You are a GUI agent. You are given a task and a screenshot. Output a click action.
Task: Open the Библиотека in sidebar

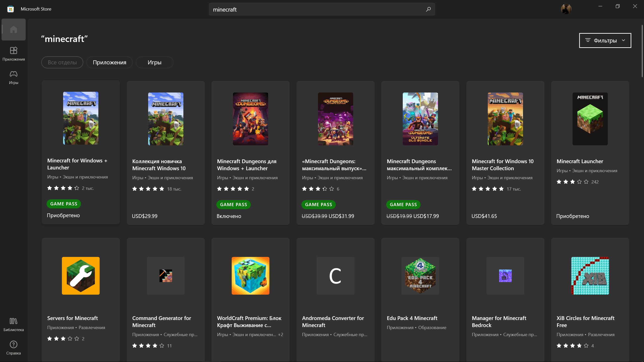tap(14, 324)
